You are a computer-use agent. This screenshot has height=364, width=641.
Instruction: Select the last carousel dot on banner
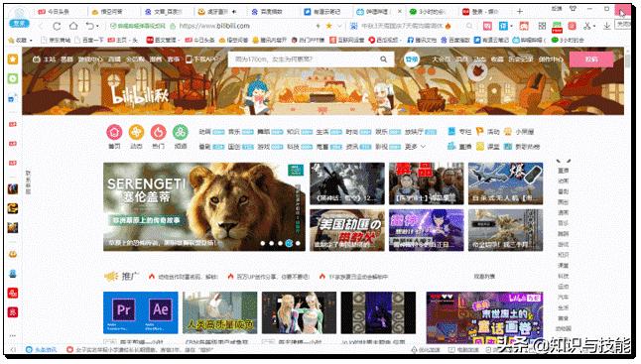[x=298, y=243]
